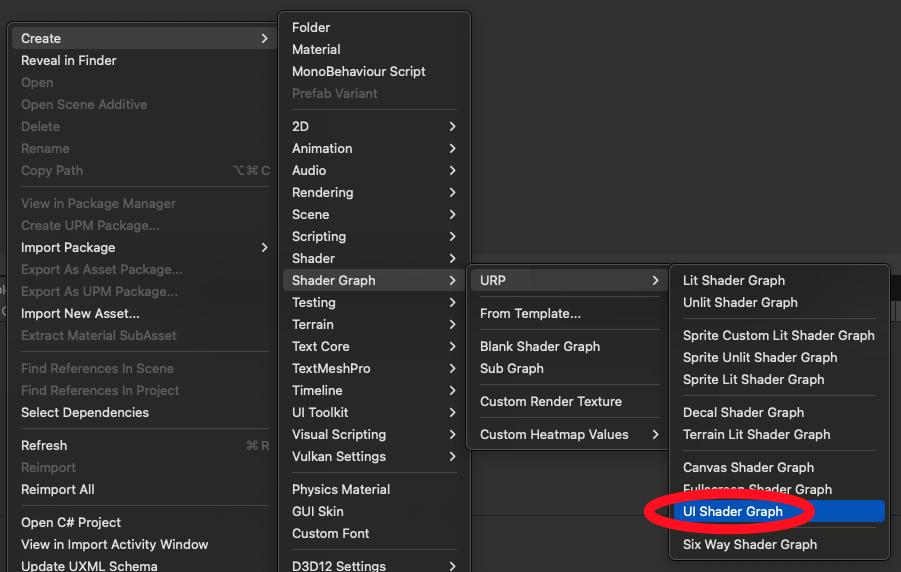
Task: Expand the UI Toolkit submenu
Action: click(x=374, y=413)
